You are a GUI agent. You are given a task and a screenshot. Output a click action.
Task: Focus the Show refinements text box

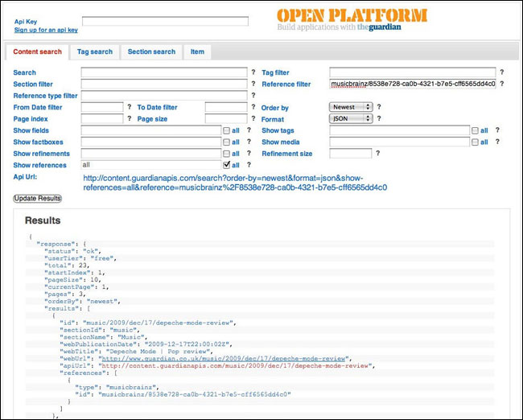pos(151,154)
